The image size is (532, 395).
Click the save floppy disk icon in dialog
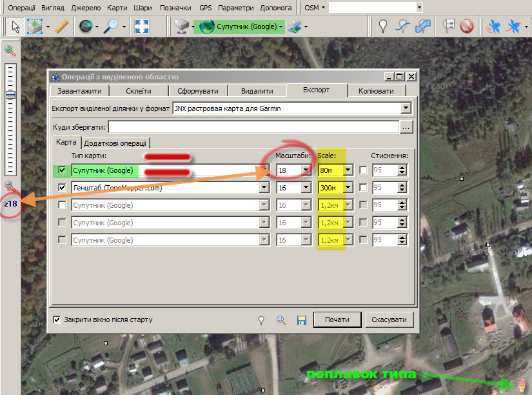301,319
